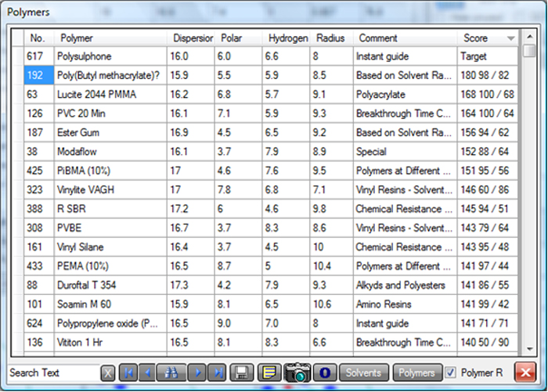Click the vertical scrollbar thumb
This screenshot has width=548, height=392.
point(529,51)
